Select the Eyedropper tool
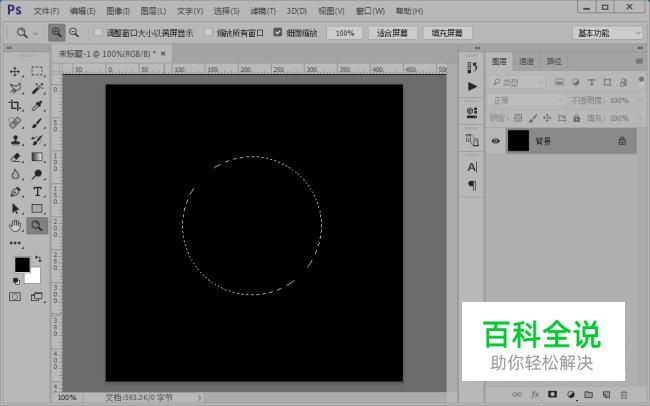650x406 pixels. click(37, 105)
